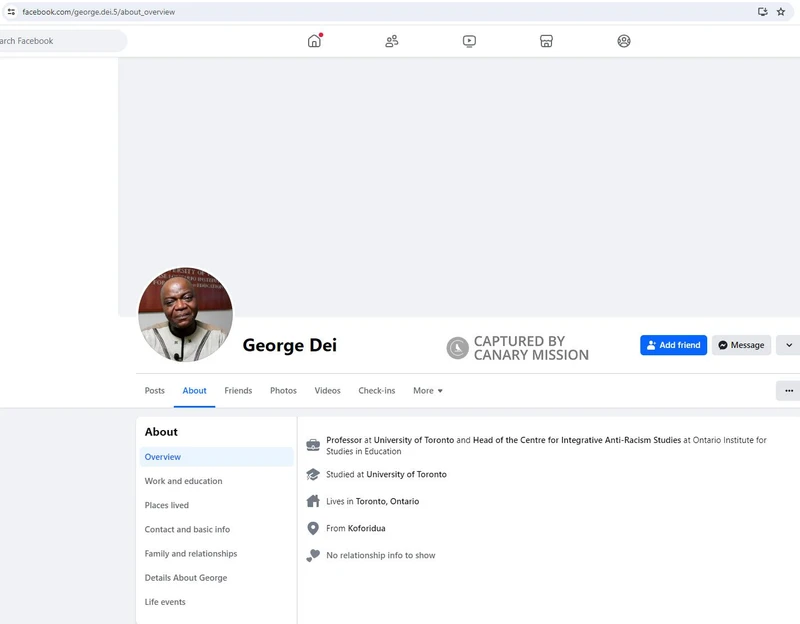
Task: Click the Friends icon in top navigation
Action: point(391,41)
